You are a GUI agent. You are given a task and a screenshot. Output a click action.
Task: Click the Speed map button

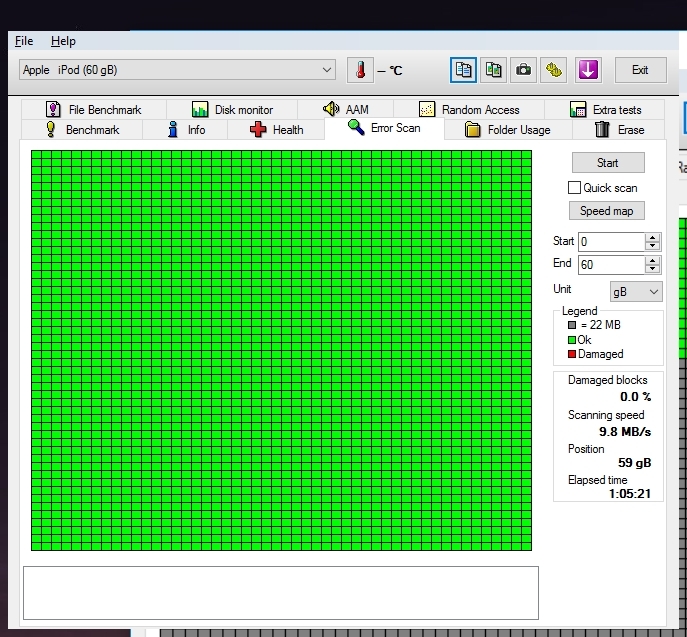click(607, 211)
